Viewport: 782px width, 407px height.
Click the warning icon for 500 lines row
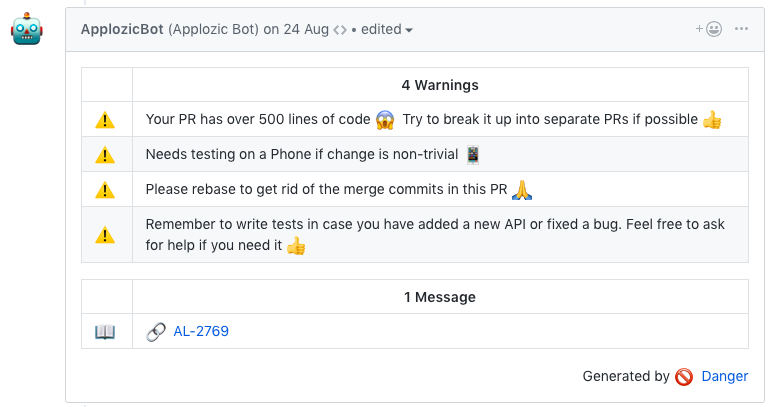click(105, 120)
